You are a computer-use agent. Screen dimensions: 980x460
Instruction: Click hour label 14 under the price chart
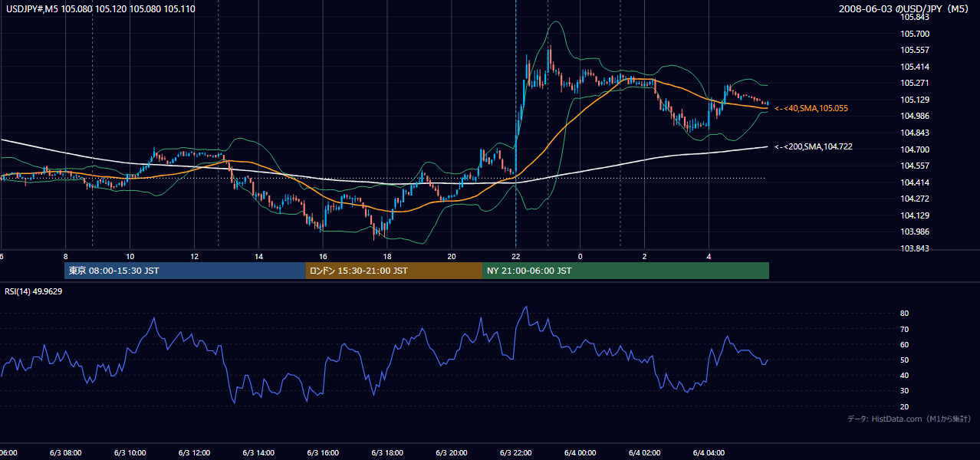click(259, 257)
